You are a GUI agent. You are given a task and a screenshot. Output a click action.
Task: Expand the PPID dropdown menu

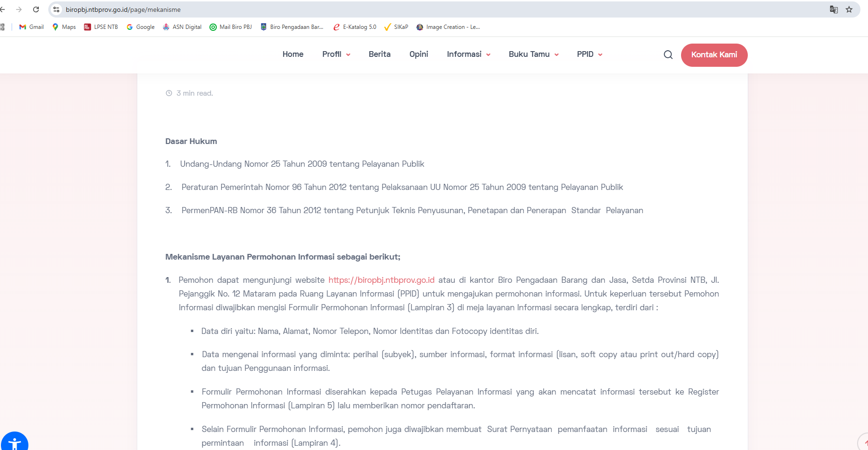[x=589, y=54]
